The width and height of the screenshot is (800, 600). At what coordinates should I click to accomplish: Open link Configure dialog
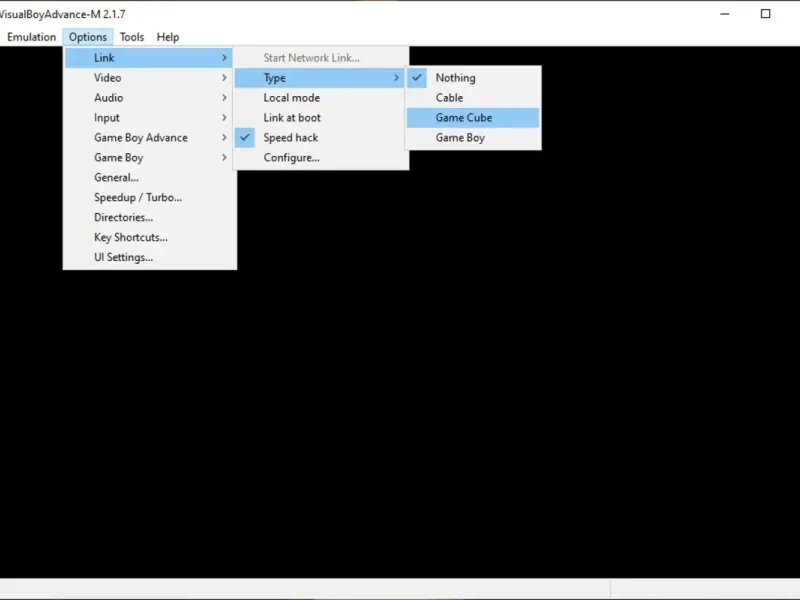coord(320,157)
